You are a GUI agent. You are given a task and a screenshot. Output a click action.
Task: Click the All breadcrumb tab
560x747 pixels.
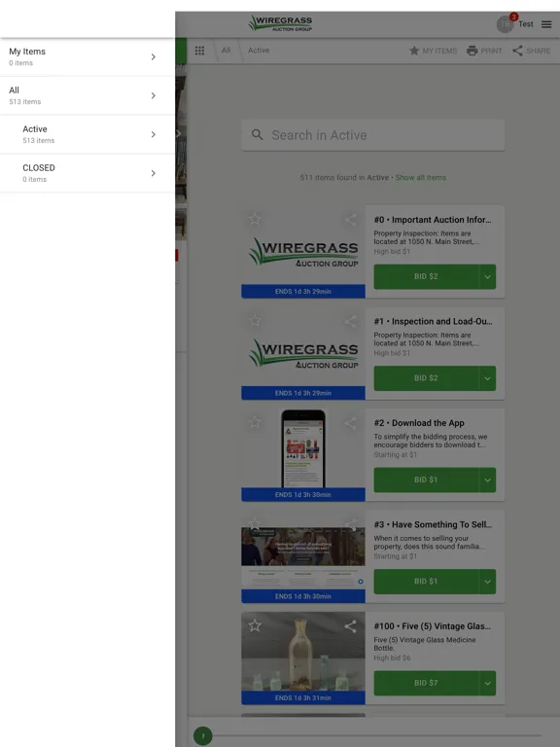226,50
